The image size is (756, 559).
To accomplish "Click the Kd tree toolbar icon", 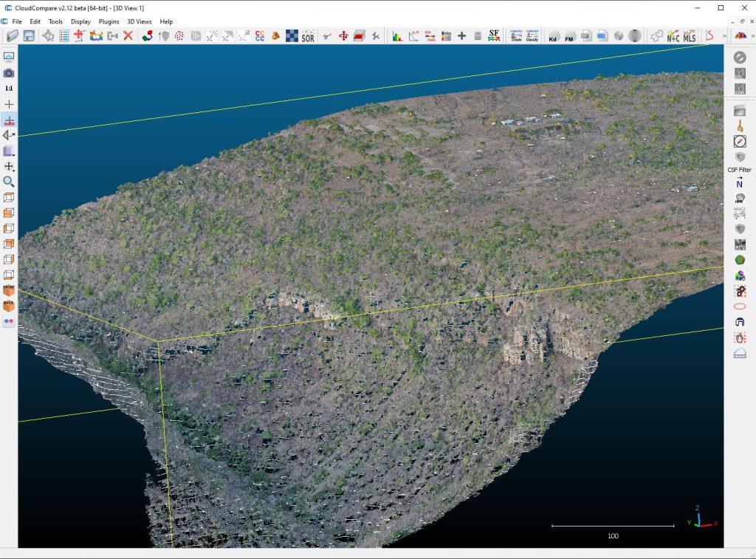I will (553, 35).
